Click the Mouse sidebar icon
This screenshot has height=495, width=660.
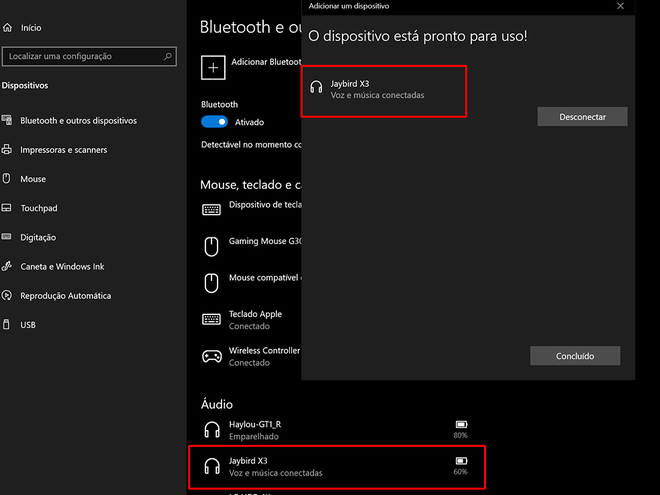pyautogui.click(x=6, y=178)
